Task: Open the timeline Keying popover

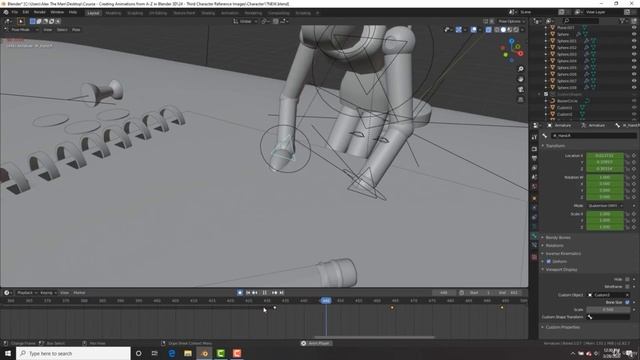Action: [48, 293]
